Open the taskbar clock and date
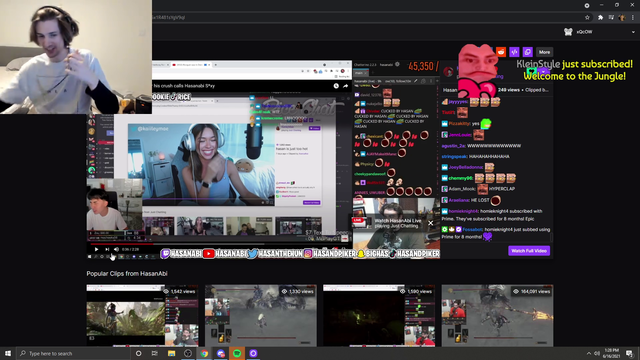The image size is (640, 360). coord(611,353)
